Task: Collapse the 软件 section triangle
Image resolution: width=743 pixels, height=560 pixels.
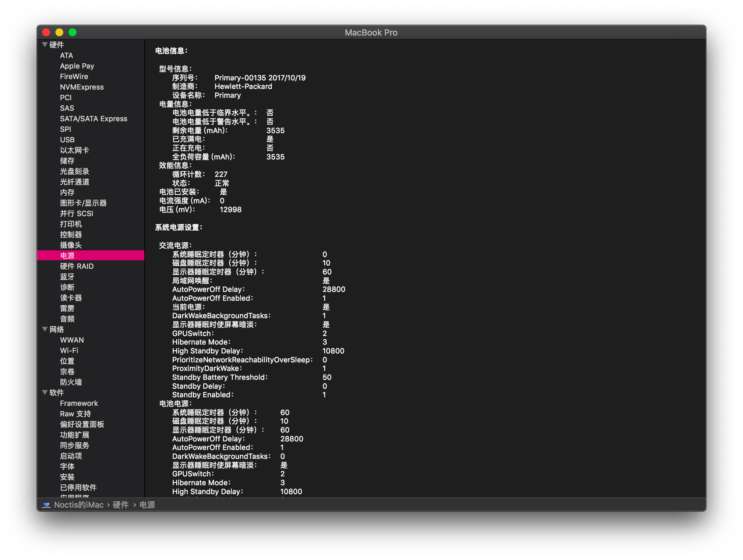Action: [x=45, y=392]
